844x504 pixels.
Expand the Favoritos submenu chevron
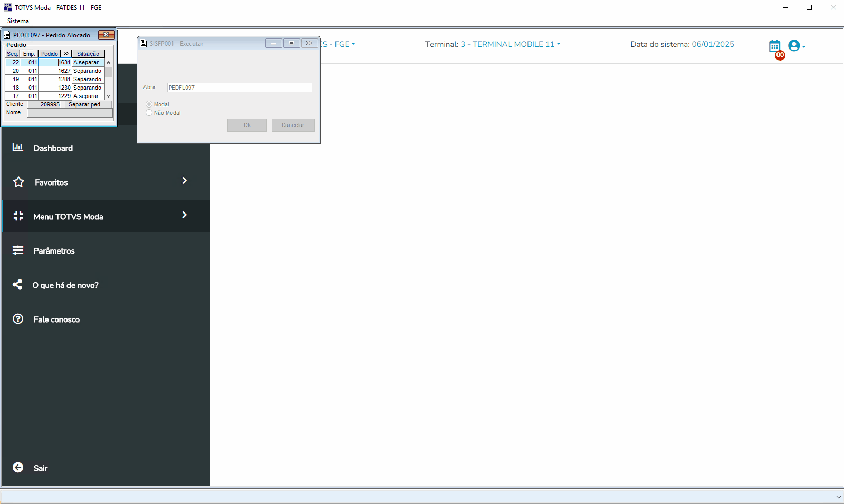pyautogui.click(x=184, y=181)
